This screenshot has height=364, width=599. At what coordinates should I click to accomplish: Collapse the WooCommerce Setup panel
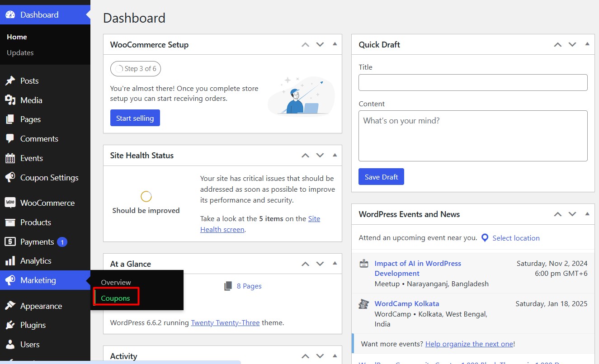click(335, 44)
